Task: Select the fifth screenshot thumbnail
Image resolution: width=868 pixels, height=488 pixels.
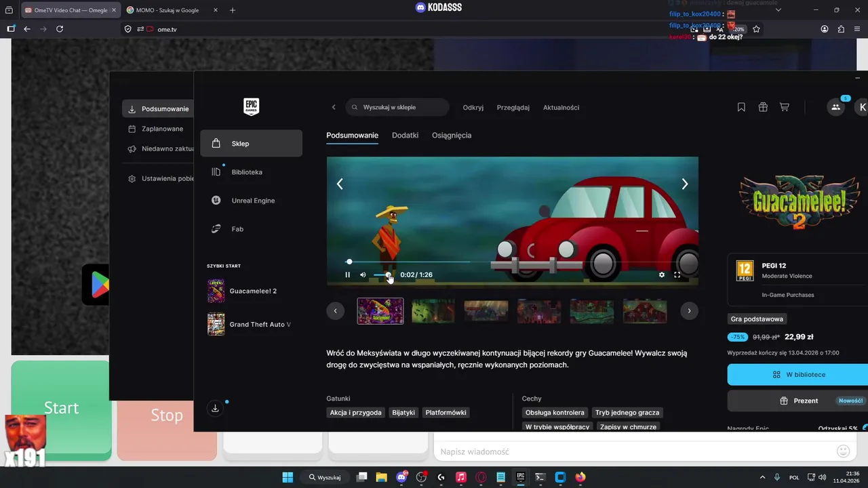Action: 592,311
